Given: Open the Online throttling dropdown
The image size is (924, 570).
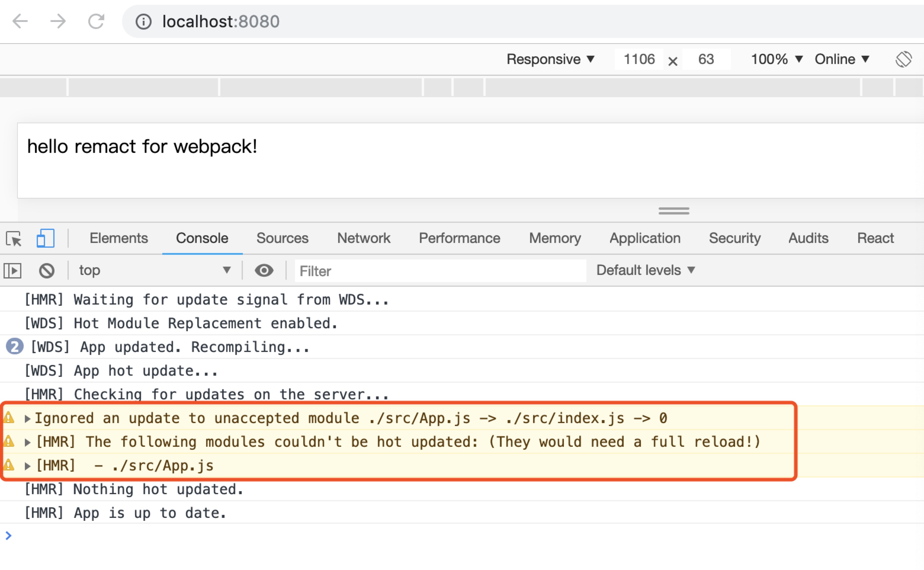Looking at the screenshot, I should (842, 59).
